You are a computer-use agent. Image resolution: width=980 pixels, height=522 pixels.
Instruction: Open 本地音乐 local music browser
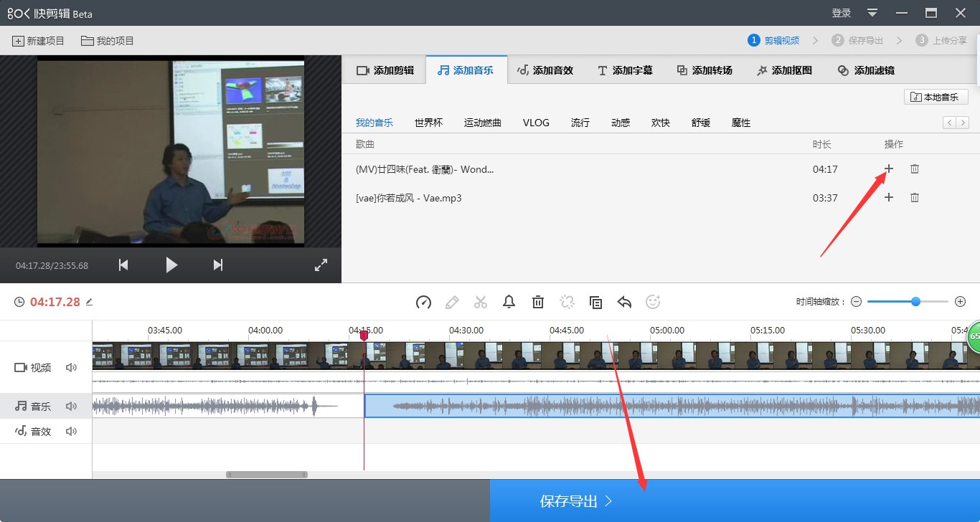(936, 96)
